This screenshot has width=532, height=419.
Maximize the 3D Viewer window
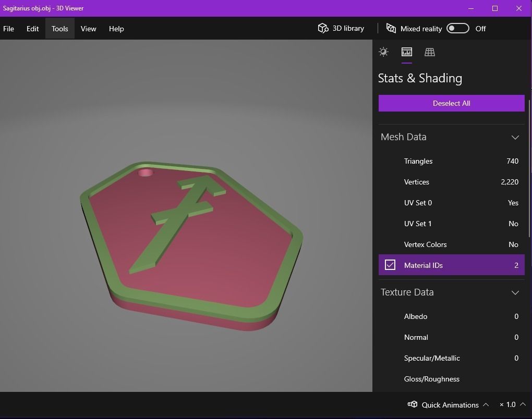click(495, 8)
